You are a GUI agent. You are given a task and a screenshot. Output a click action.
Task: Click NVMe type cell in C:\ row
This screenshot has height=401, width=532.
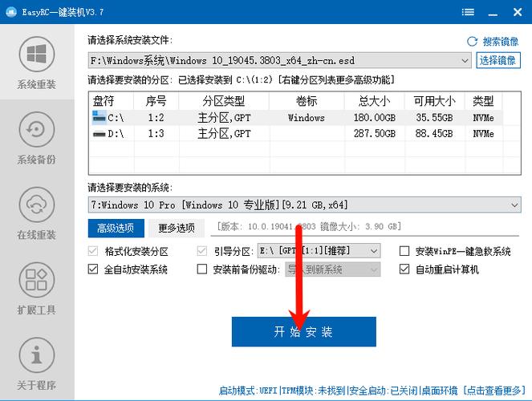483,118
